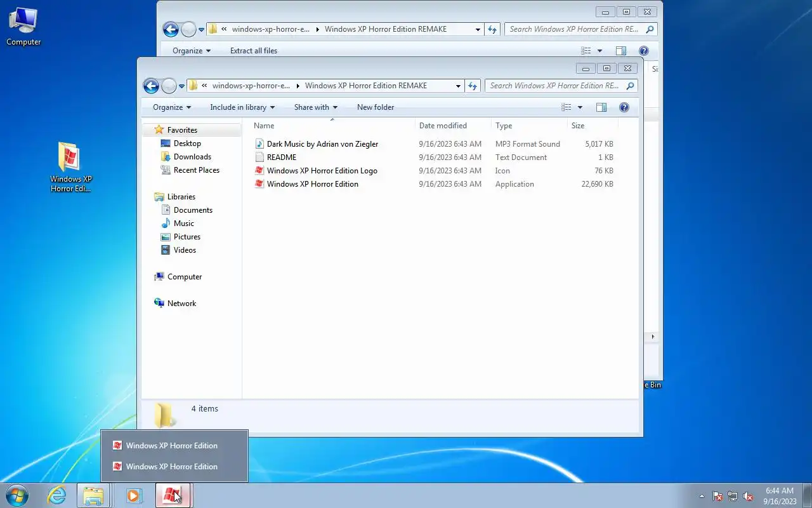The width and height of the screenshot is (812, 508).
Task: Show hidden tray icons arrow
Action: pyautogui.click(x=702, y=496)
